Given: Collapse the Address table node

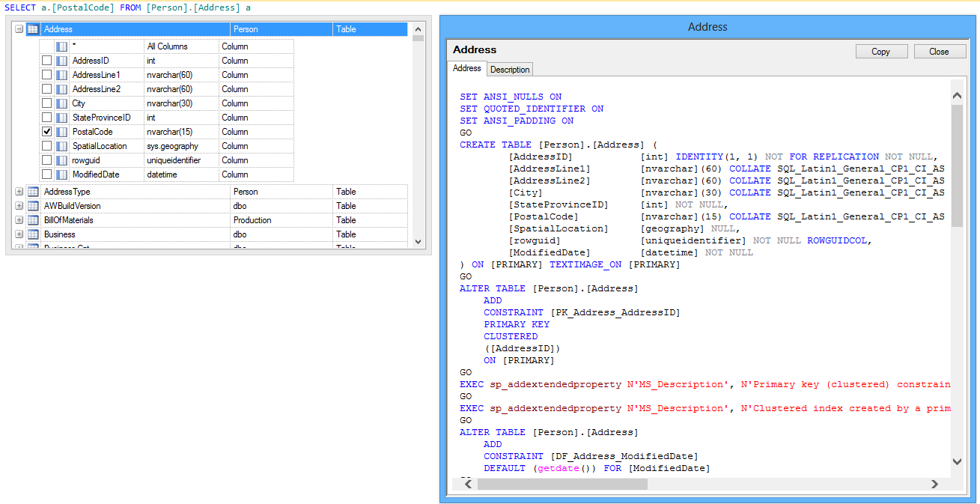Looking at the screenshot, I should click(x=19, y=29).
